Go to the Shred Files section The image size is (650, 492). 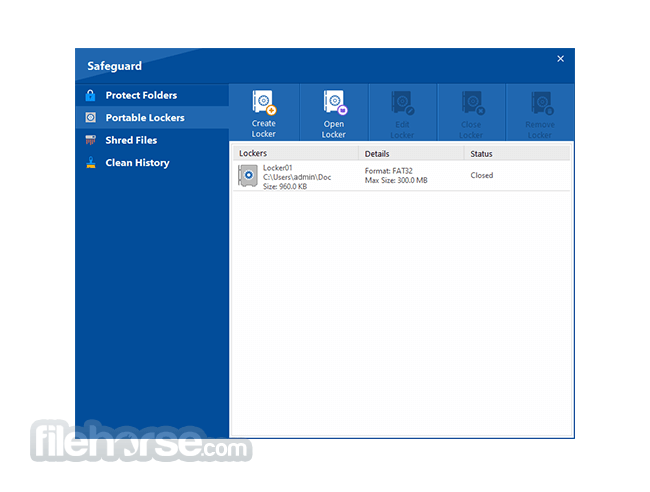(152, 140)
